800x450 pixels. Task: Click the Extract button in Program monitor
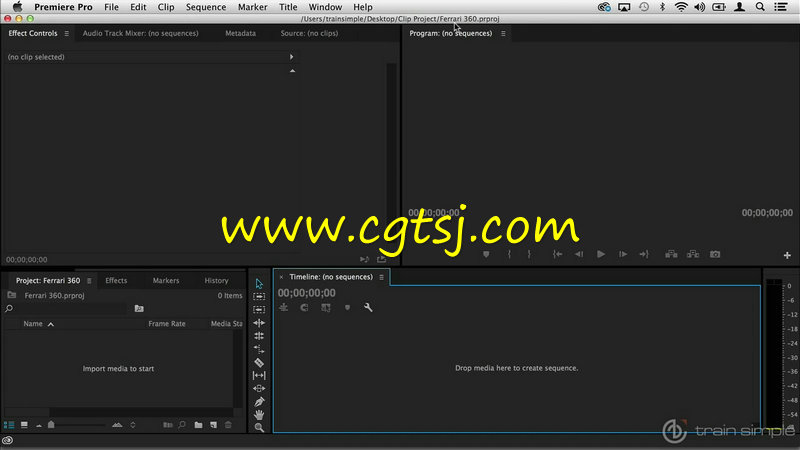coord(693,254)
